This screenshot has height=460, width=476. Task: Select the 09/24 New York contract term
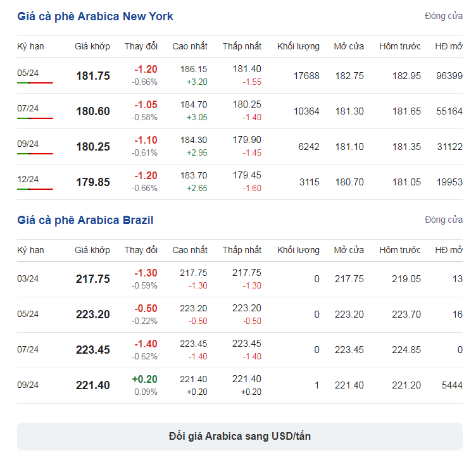(28, 144)
